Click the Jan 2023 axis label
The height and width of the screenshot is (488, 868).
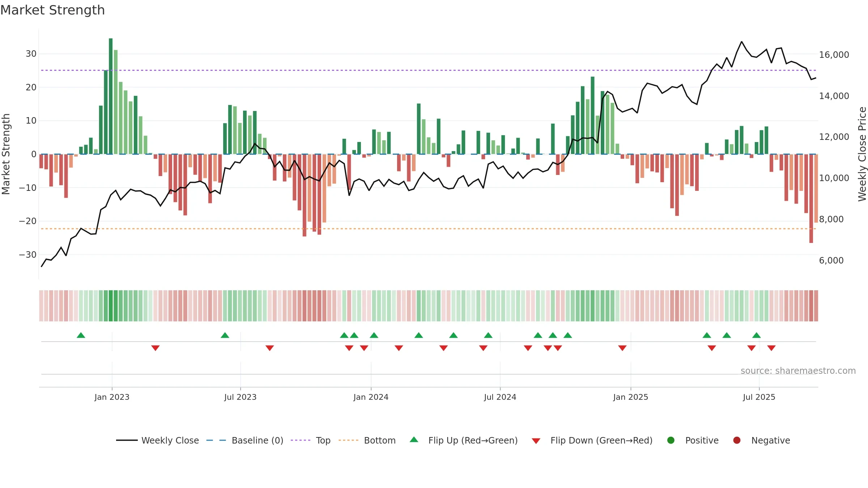click(112, 397)
